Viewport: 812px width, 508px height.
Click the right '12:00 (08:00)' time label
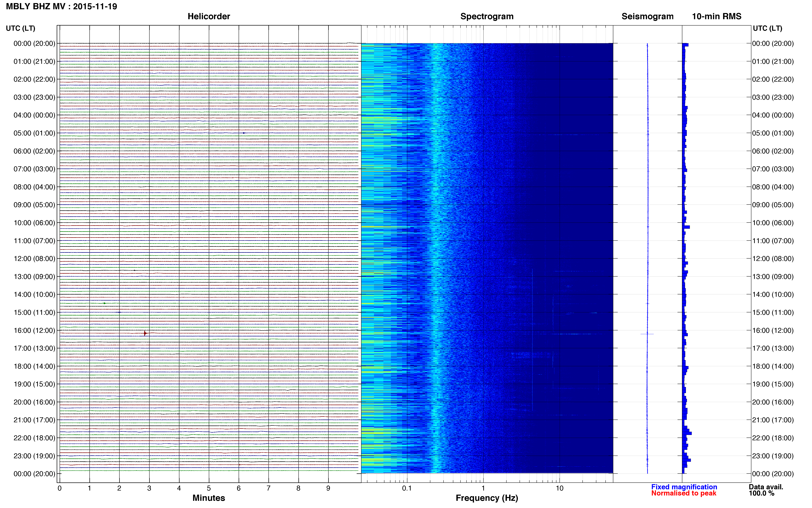(773, 259)
